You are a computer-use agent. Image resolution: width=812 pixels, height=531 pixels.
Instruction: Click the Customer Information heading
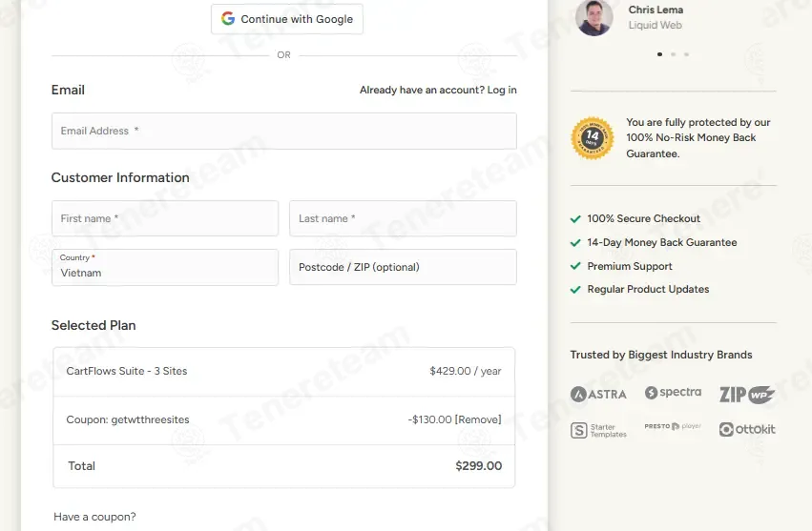[x=120, y=177]
